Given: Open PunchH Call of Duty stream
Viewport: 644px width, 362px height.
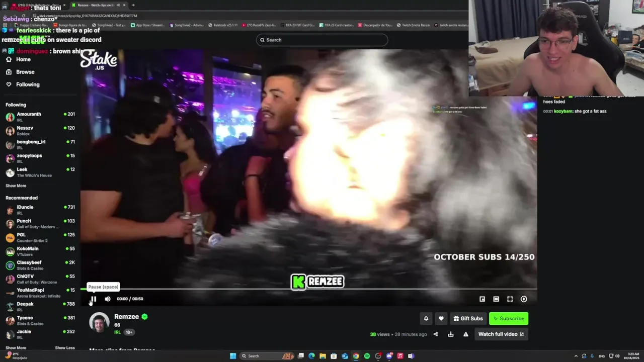Looking at the screenshot, I should 40,224.
